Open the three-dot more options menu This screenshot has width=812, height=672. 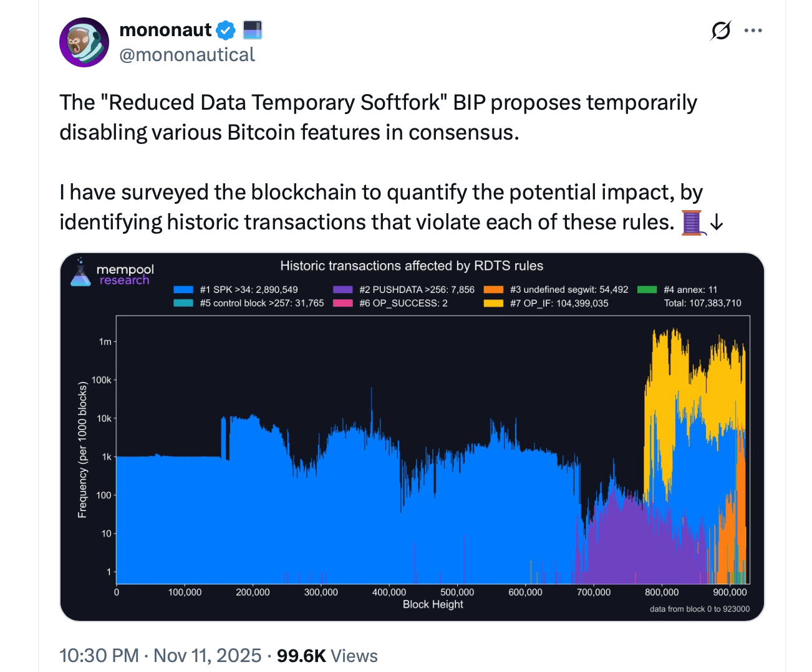coord(753,30)
